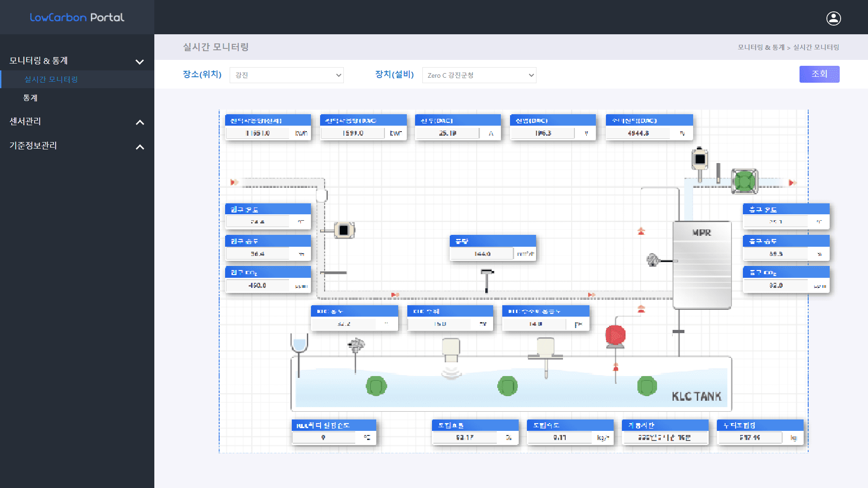
Task: Select the rightmost green mixer in KLC tank
Action: point(647,386)
